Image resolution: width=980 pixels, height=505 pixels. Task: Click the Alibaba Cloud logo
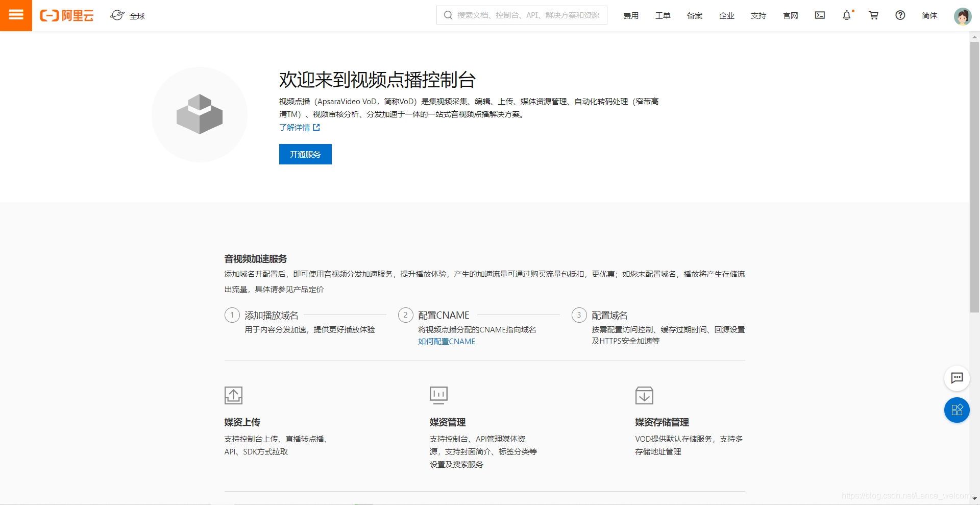tap(67, 16)
